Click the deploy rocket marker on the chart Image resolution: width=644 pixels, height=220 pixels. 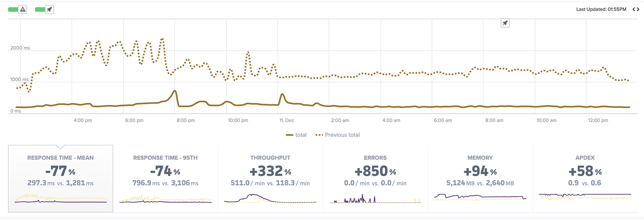(x=505, y=23)
